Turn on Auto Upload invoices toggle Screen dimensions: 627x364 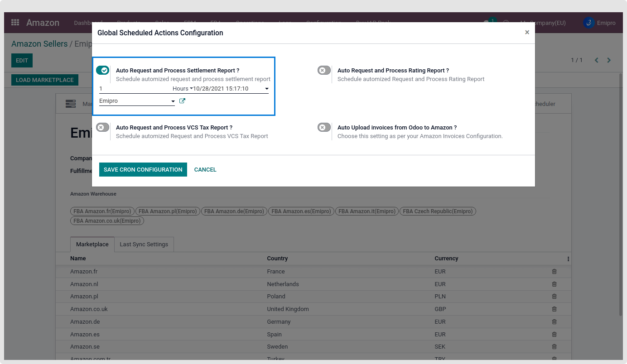(324, 127)
